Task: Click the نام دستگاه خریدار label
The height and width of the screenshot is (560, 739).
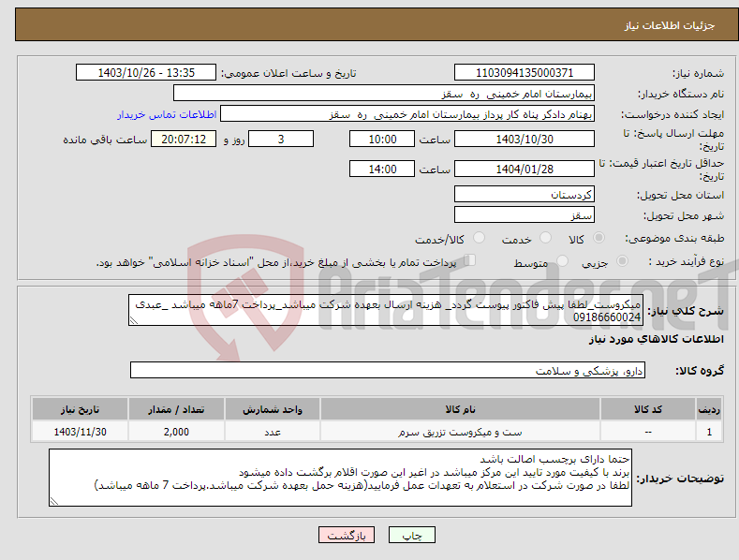Action: click(681, 95)
